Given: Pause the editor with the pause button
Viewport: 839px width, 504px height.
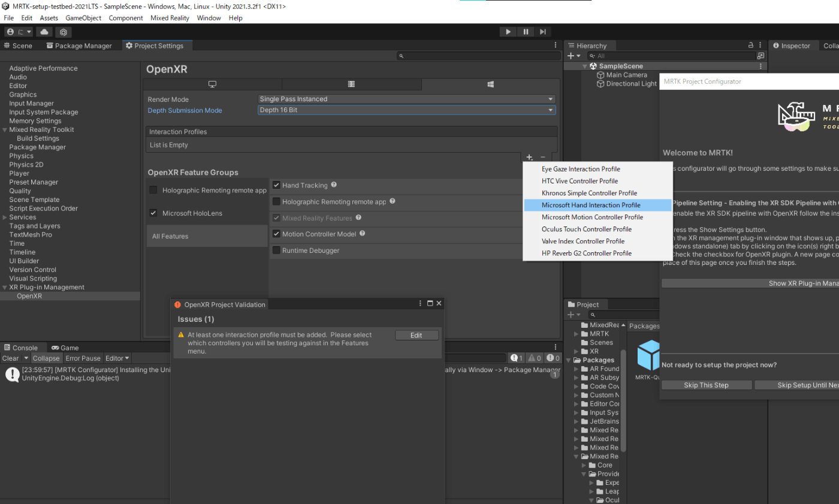Looking at the screenshot, I should (x=526, y=32).
